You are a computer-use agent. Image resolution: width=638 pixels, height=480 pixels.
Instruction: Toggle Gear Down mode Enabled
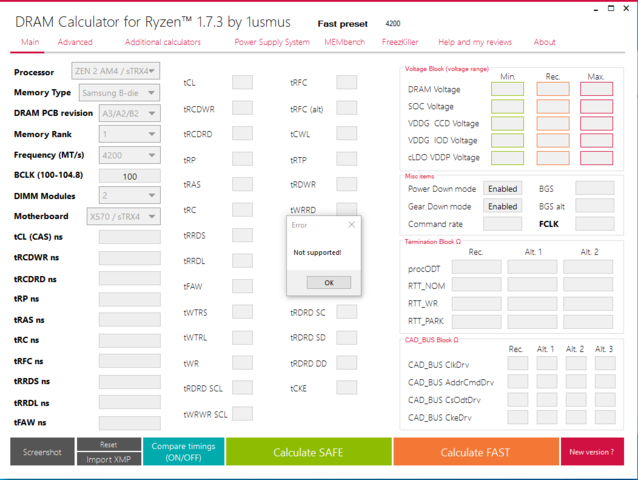(503, 206)
